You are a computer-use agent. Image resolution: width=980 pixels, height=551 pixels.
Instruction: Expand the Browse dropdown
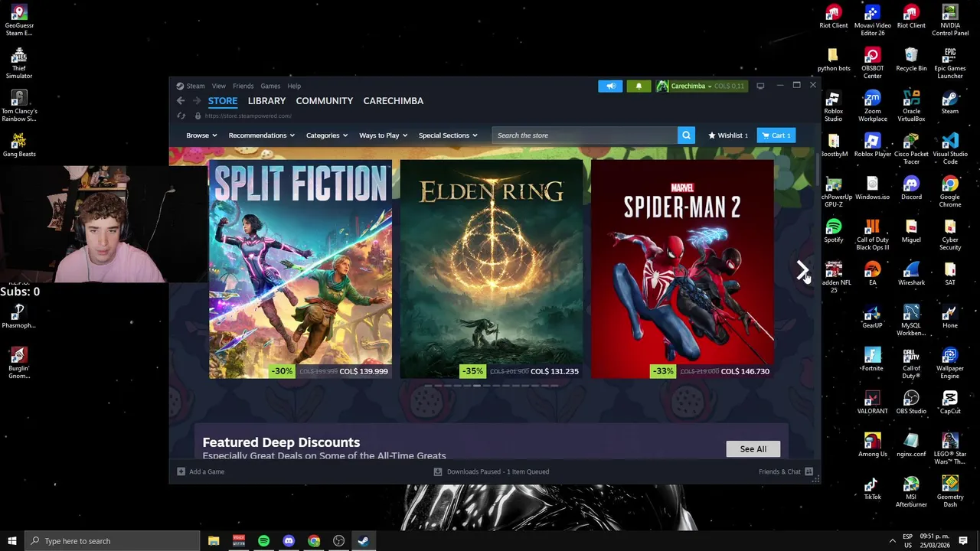(201, 135)
